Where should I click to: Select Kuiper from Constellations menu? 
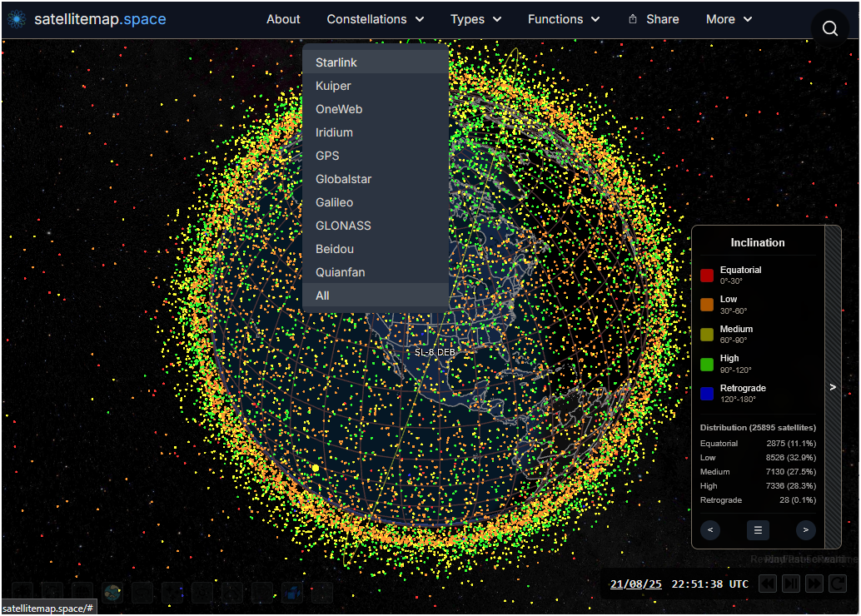pos(376,86)
